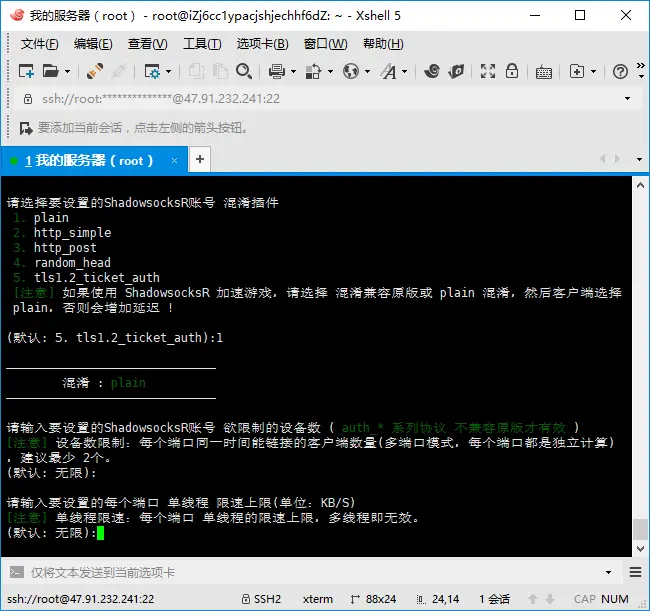The image size is (650, 611).
Task: Open the dropdown beside the Open folder icon
Action: (x=67, y=72)
